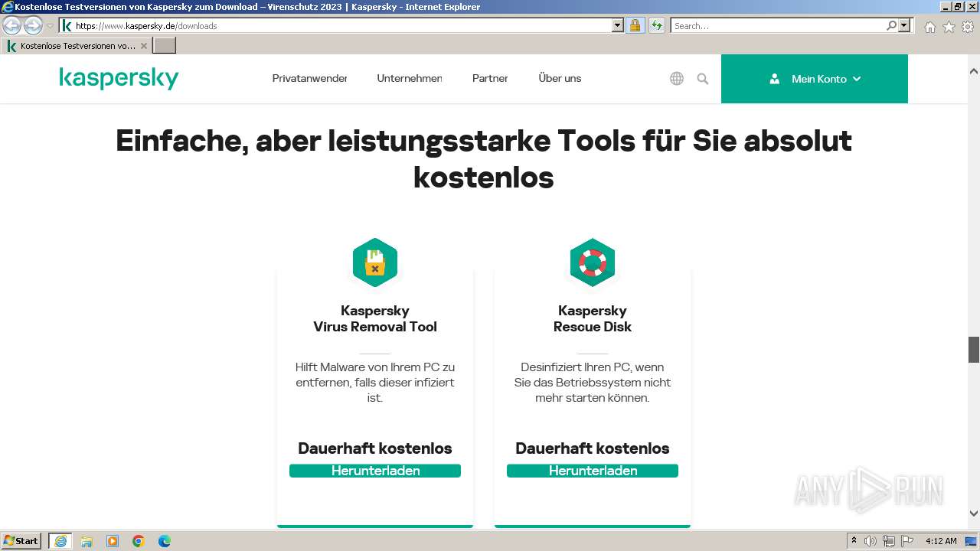
Task: Download Kaspersky Rescue Disk via Herunterladen
Action: 593,471
